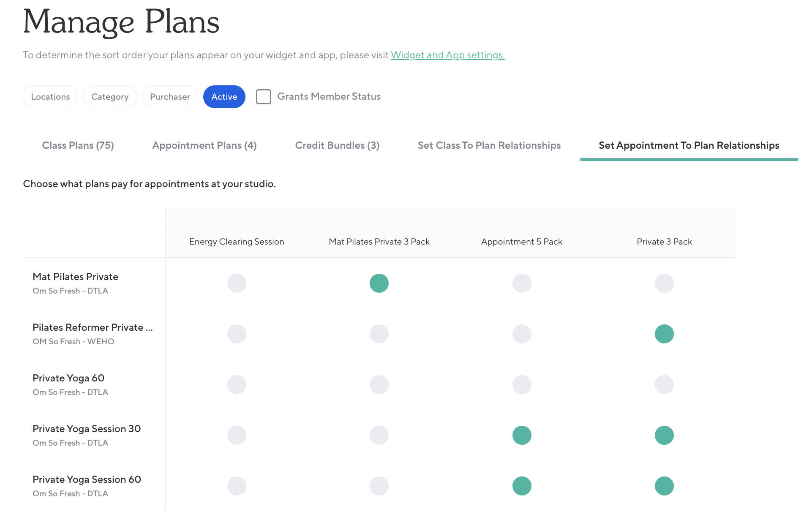Disable Private Yoga Session 60 for Private 3 Pack
Screen dimensions: 812x528
[x=664, y=486]
